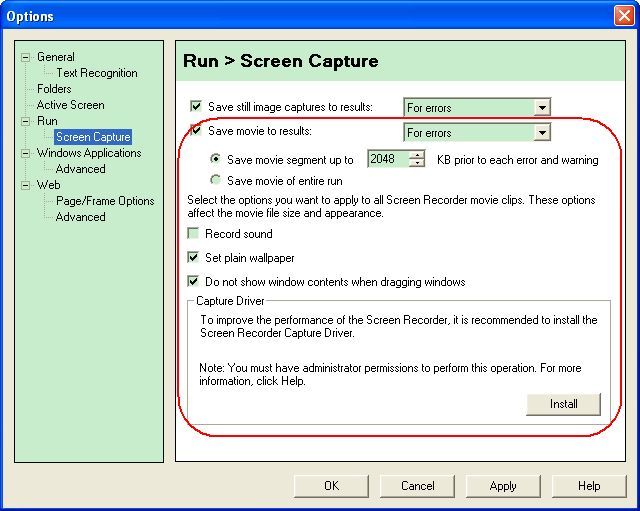Select Folders in the options tree
The image size is (640, 511).
coord(54,89)
